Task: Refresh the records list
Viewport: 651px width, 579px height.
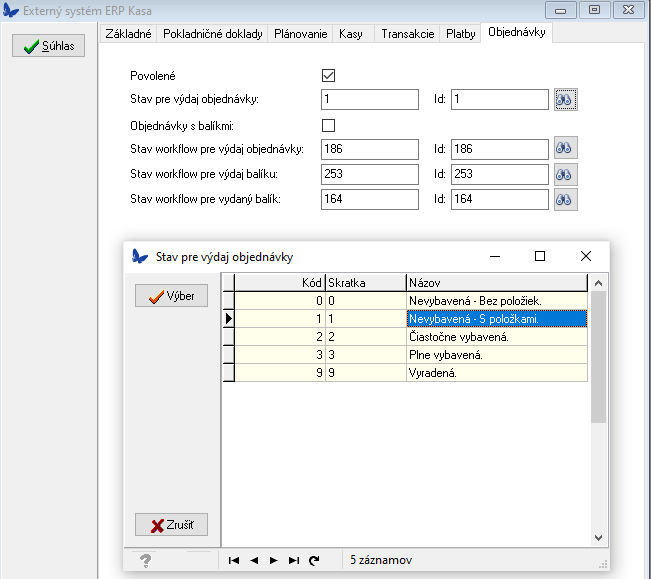Action: 314,560
